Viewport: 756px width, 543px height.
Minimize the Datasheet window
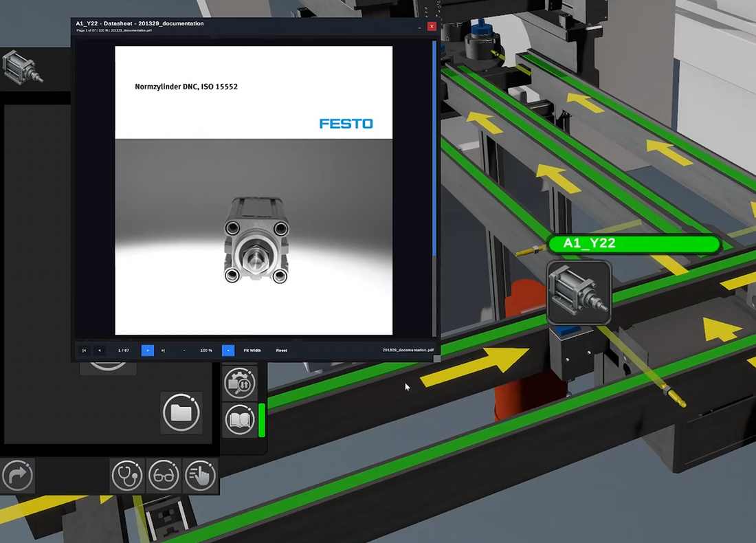[x=419, y=27]
